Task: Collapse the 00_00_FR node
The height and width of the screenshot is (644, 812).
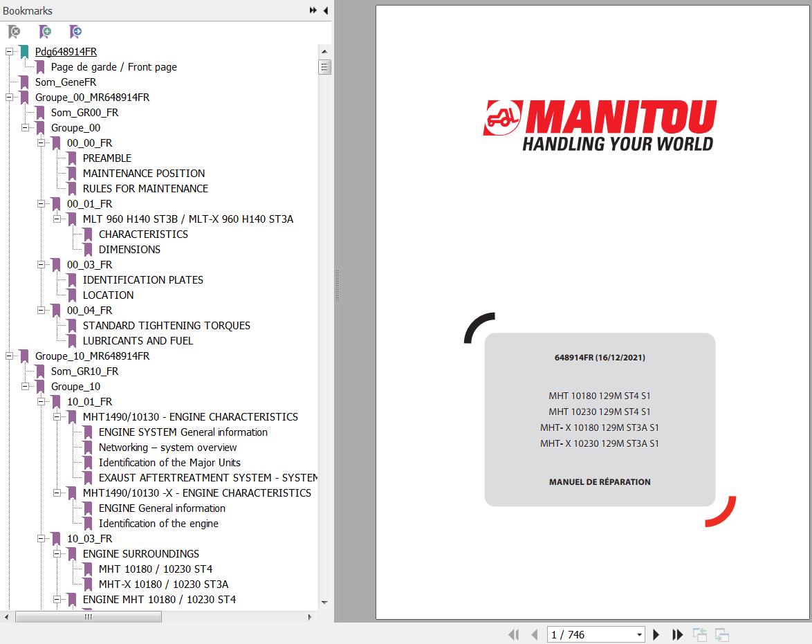Action: (x=41, y=143)
